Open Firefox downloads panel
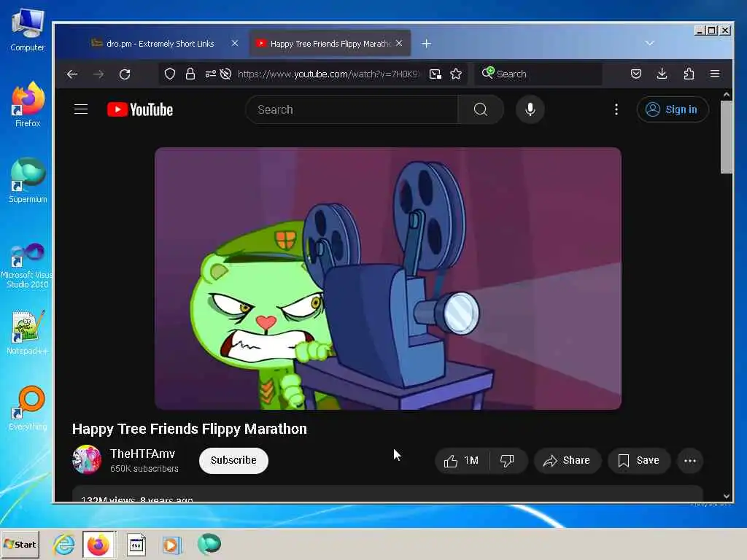The width and height of the screenshot is (747, 560). (x=662, y=74)
